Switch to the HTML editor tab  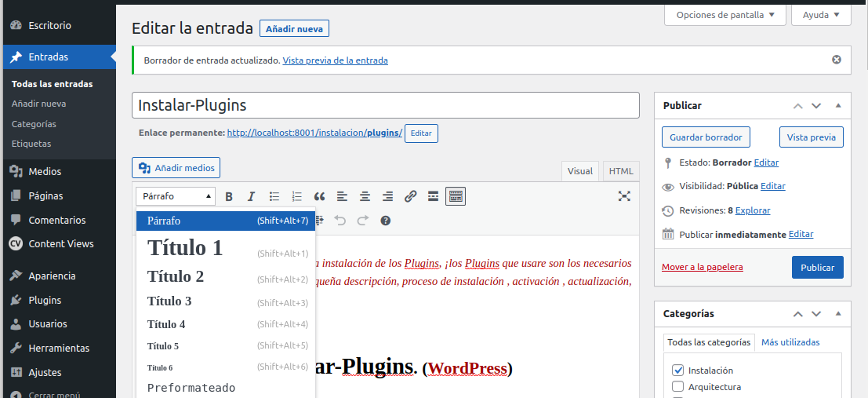621,171
